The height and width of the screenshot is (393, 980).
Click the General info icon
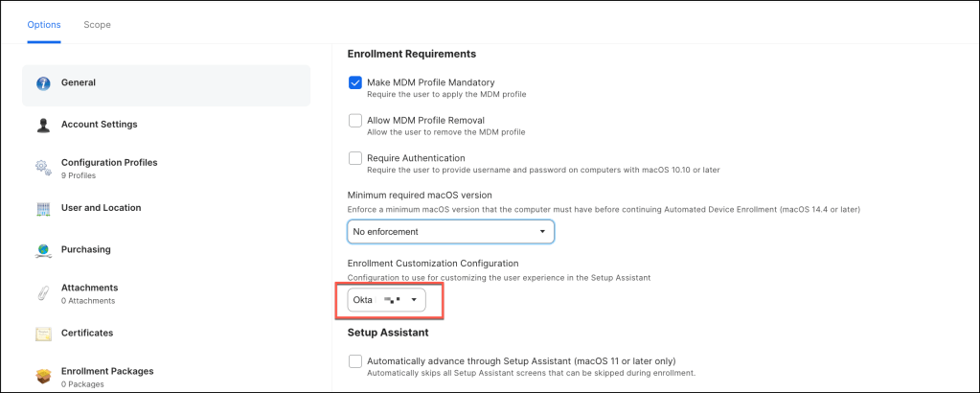pyautogui.click(x=43, y=83)
